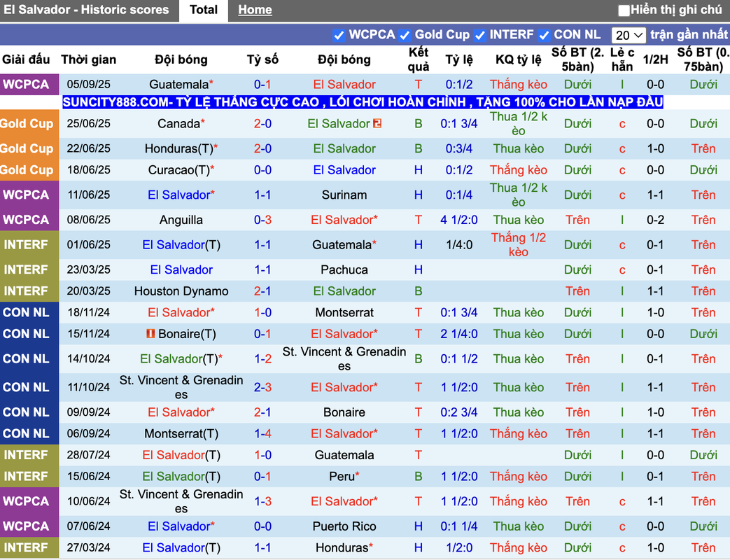Click the Giải đấu column header
Screen dimensions: 730x560
26,59
